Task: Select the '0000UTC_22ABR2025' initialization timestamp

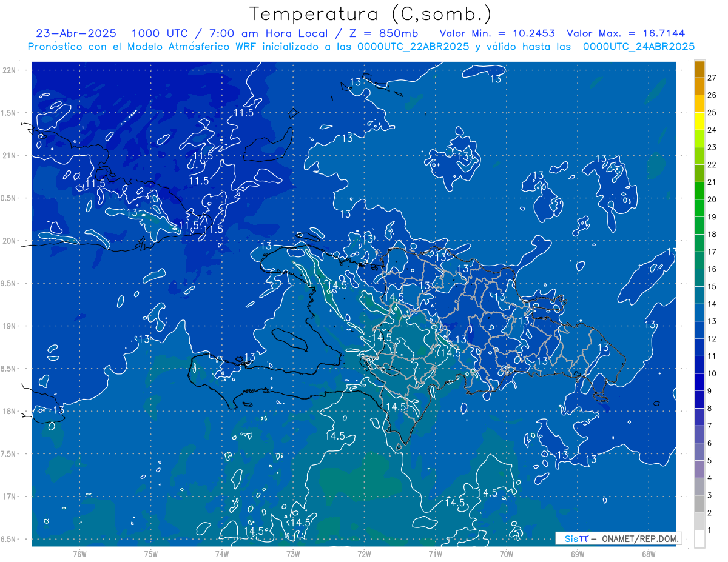Action: (413, 47)
